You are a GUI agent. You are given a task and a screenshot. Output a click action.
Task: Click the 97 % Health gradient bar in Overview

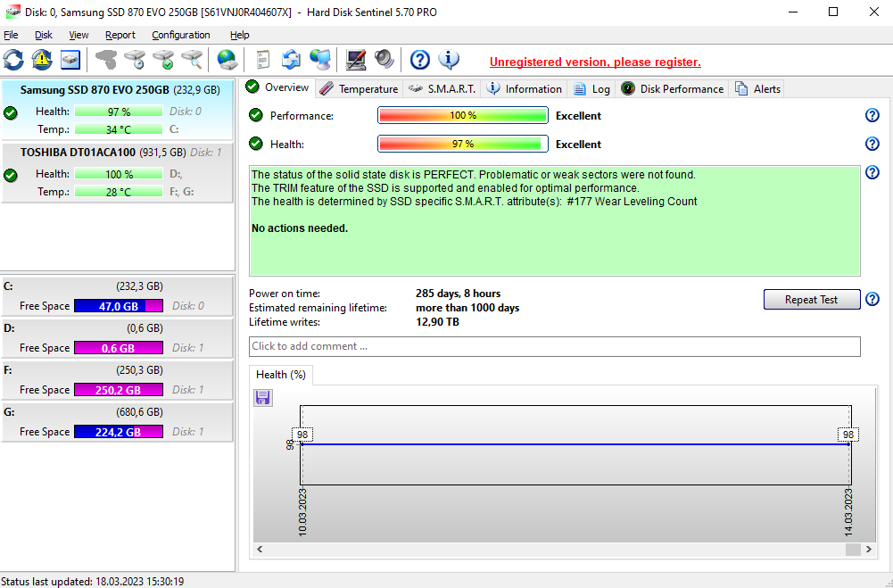pyautogui.click(x=462, y=144)
